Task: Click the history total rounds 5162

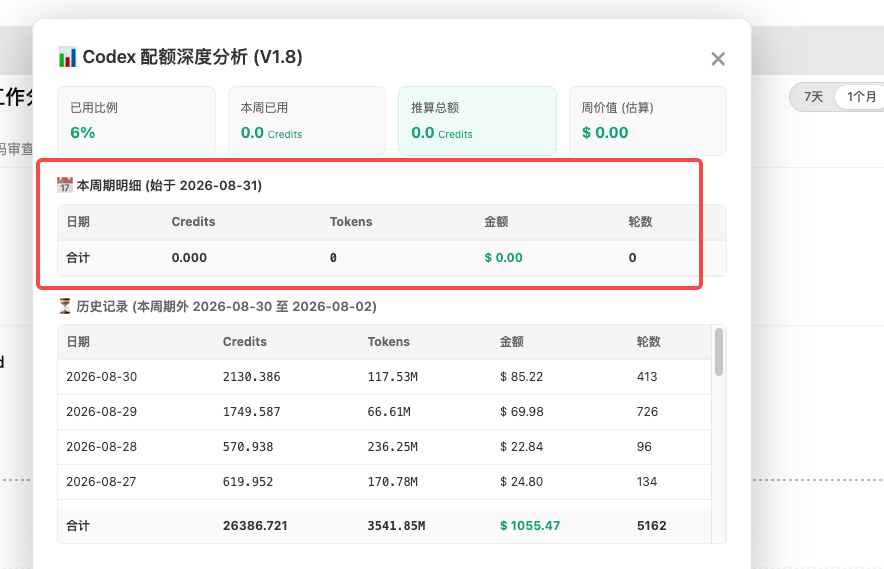Action: [652, 526]
